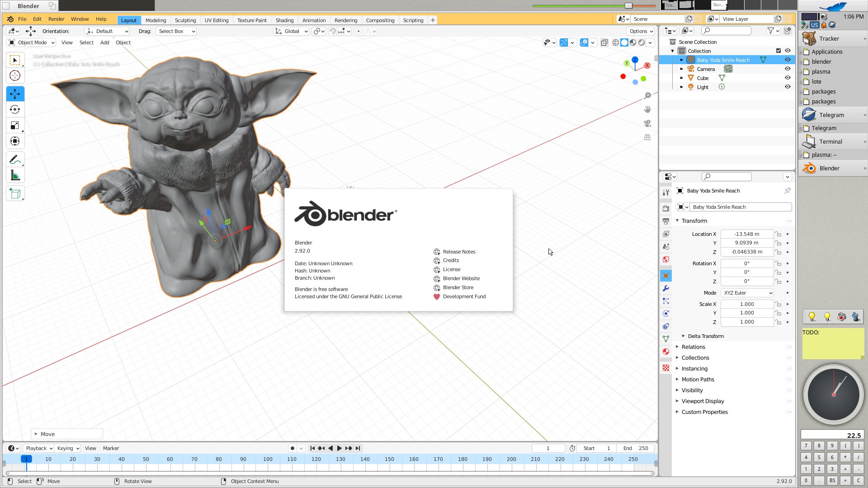This screenshot has width=868, height=488.
Task: Select the Annotate tool
Action: pyautogui.click(x=15, y=160)
